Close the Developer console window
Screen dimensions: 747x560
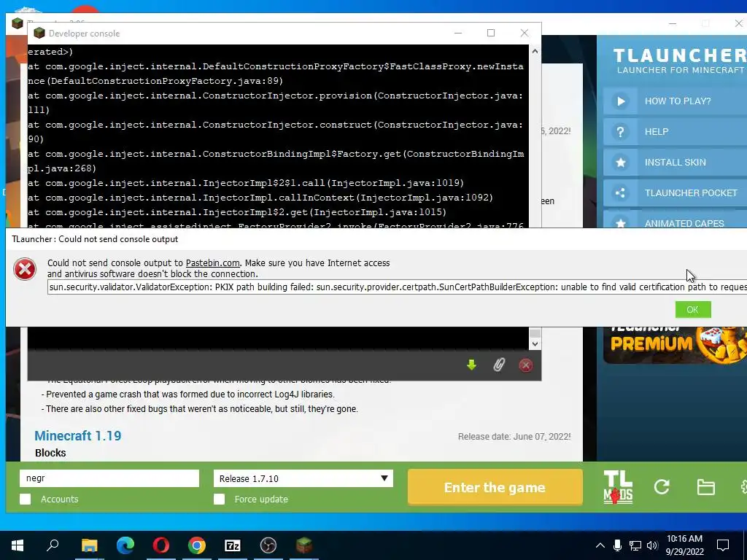(524, 33)
